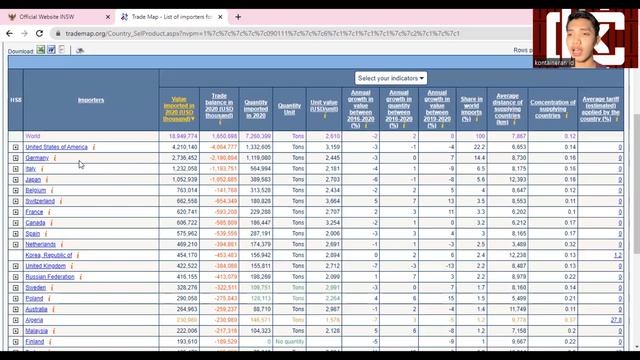Sort by Importers column header
Image resolution: width=640 pixels, height=360 pixels.
click(x=91, y=100)
